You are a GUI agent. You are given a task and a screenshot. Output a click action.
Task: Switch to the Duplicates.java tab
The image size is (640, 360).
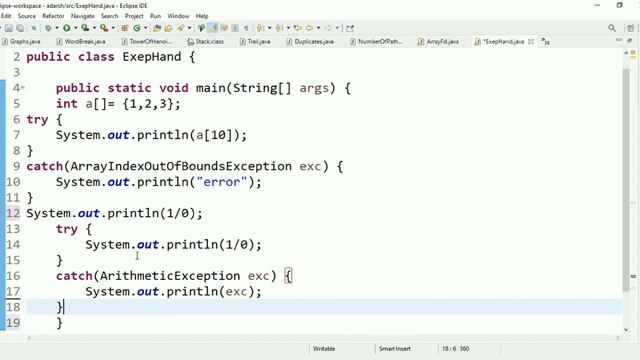point(310,41)
